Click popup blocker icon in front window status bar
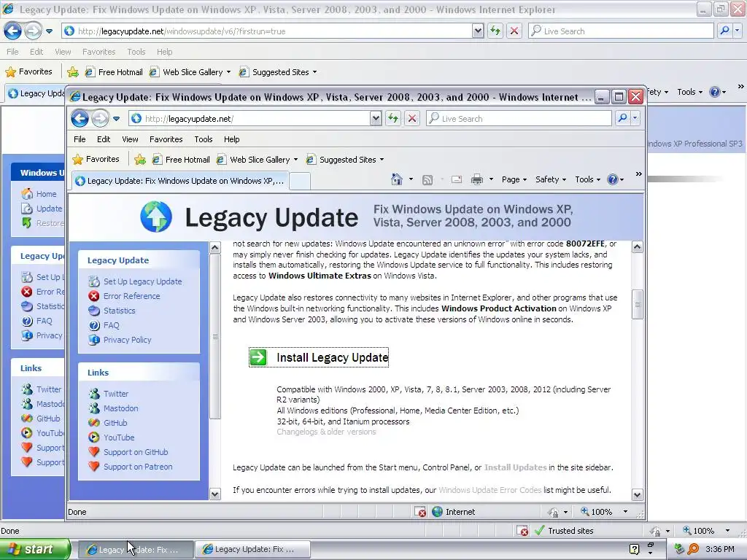 click(421, 512)
